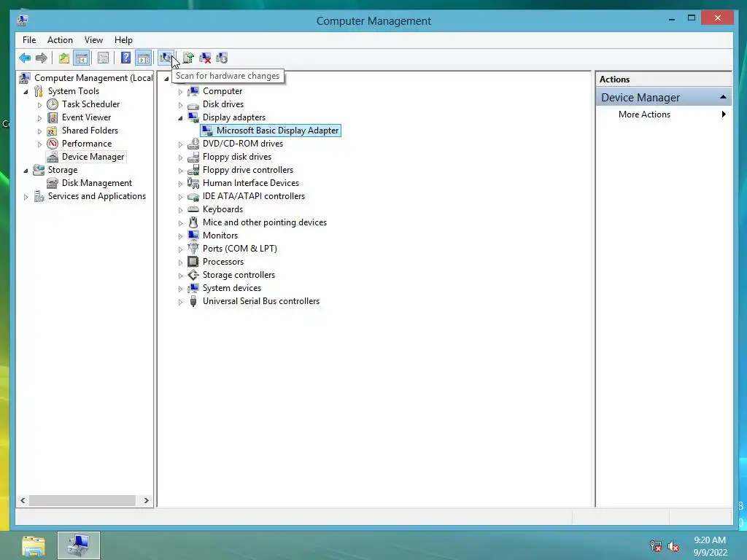Open the Action menu
This screenshot has height=560, width=747.
[x=60, y=40]
